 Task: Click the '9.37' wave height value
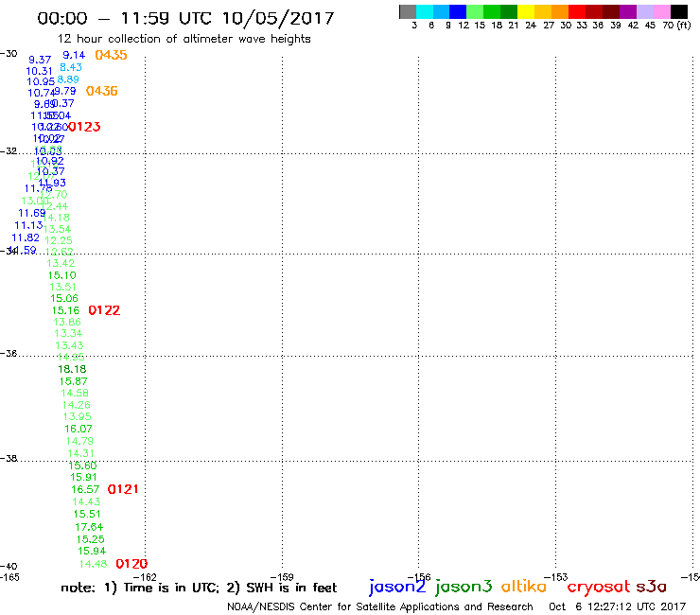coord(40,60)
